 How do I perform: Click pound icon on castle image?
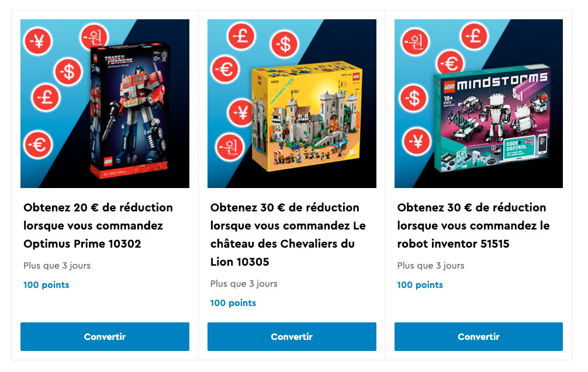tap(241, 36)
